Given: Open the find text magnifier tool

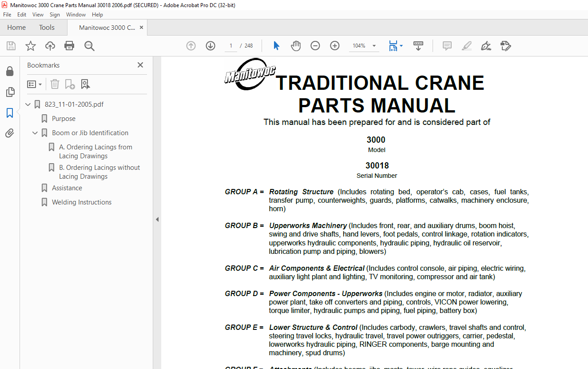Looking at the screenshot, I should [89, 46].
